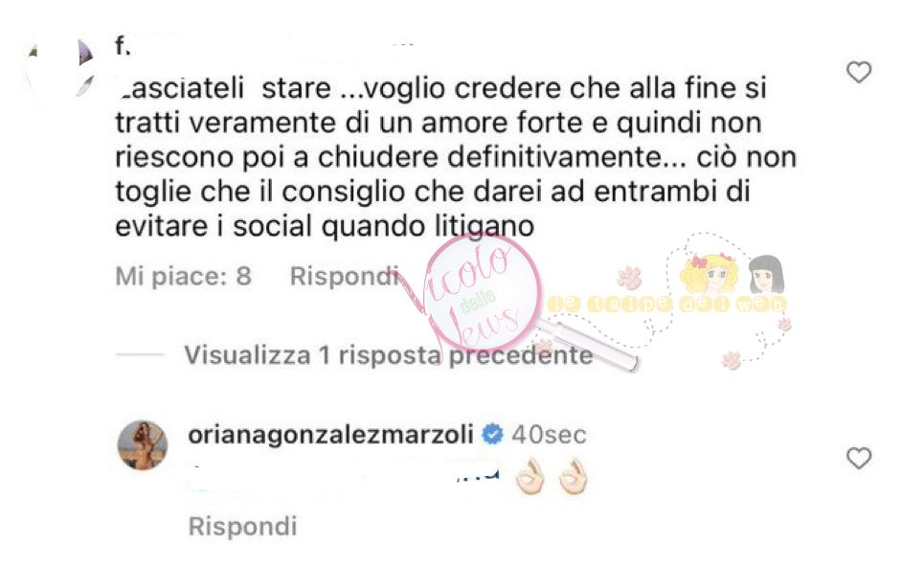Image resolution: width=924 pixels, height=567 pixels.
Task: Like the first comment with its heart icon
Action: pos(859,73)
